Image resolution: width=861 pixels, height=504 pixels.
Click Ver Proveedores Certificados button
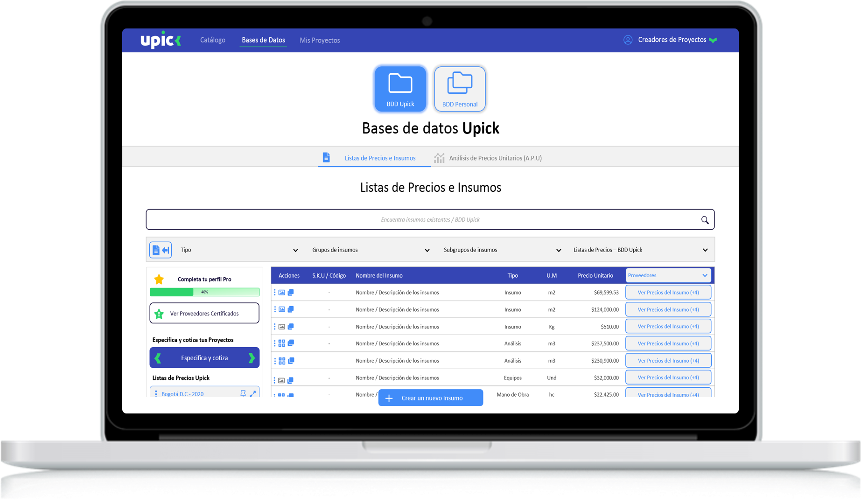click(x=204, y=314)
